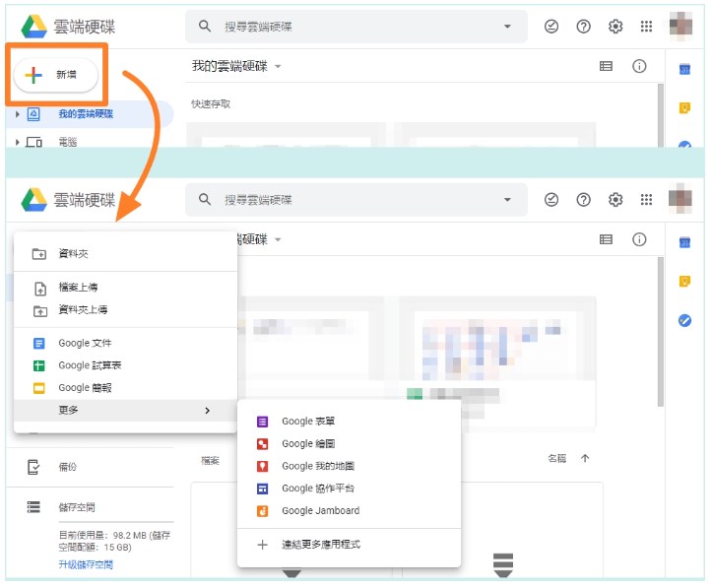This screenshot has height=588, width=712.
Task: Expand the 我的雲端硬碟 tree arrow in sidebar
Action: (x=18, y=114)
